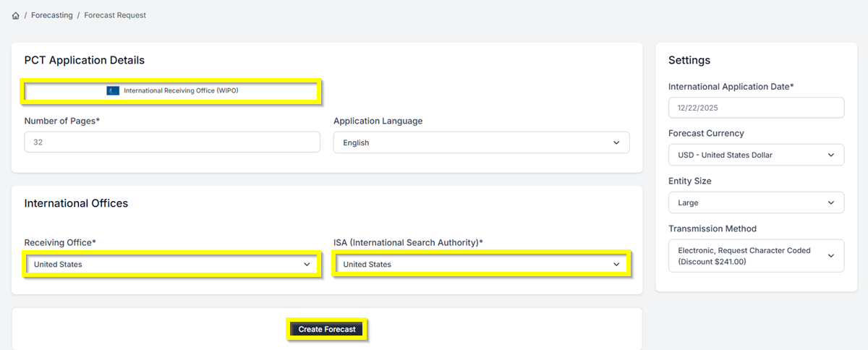The width and height of the screenshot is (868, 350).
Task: Expand the Receiving Office United States dropdown
Action: tap(171, 265)
